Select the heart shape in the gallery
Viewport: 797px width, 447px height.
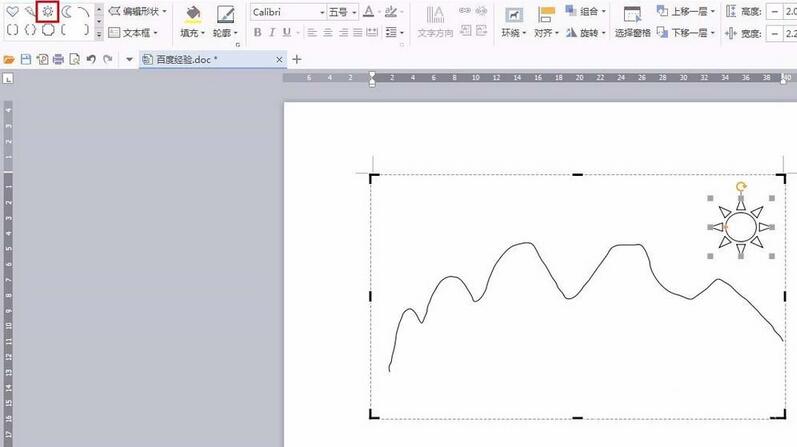12,11
